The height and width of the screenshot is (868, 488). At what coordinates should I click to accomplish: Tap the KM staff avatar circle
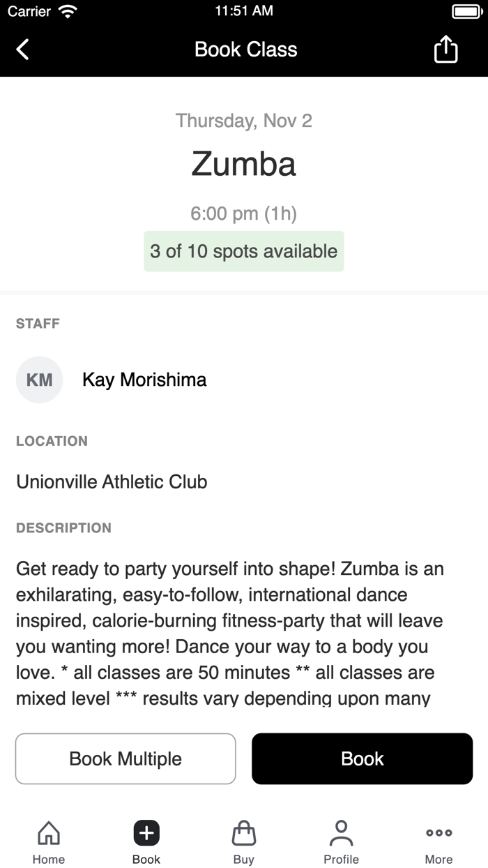[39, 380]
